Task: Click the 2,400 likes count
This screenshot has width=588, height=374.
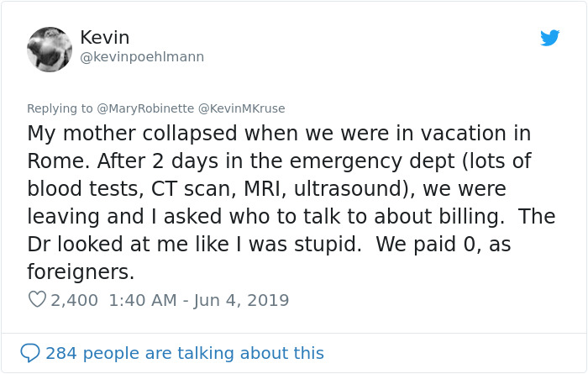Action: (74, 300)
